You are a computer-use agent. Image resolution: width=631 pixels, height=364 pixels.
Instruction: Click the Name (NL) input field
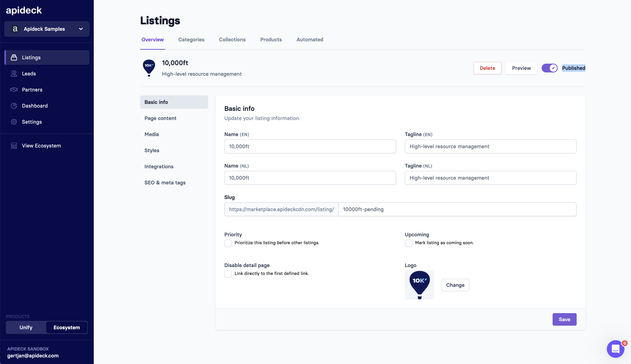(310, 178)
